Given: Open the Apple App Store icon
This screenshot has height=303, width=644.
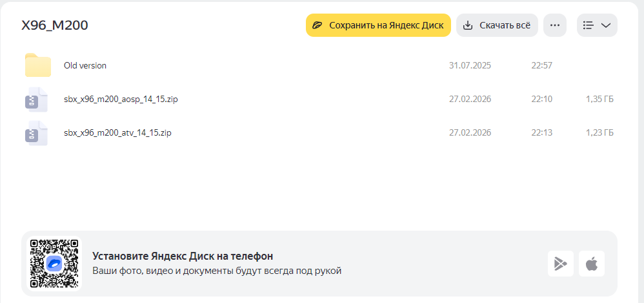Looking at the screenshot, I should (x=592, y=264).
